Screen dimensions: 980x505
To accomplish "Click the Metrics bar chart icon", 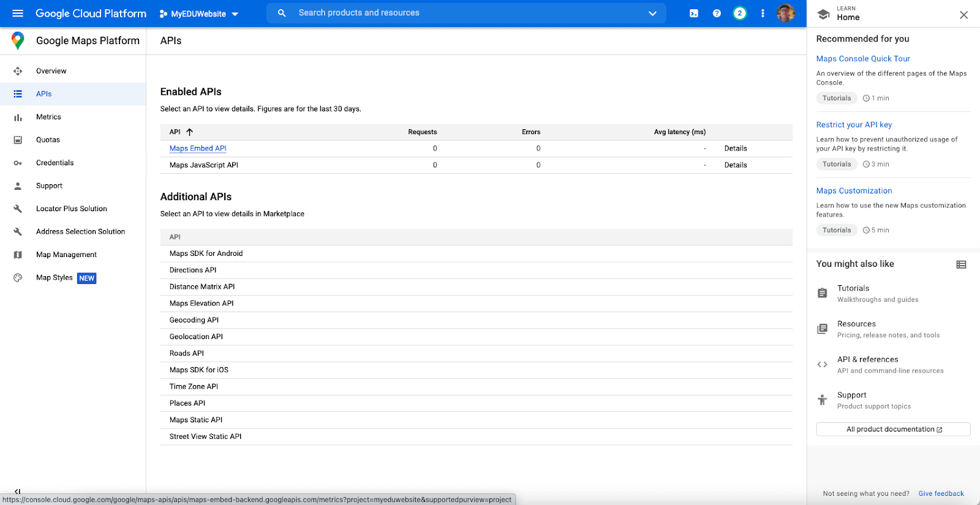I will point(18,117).
